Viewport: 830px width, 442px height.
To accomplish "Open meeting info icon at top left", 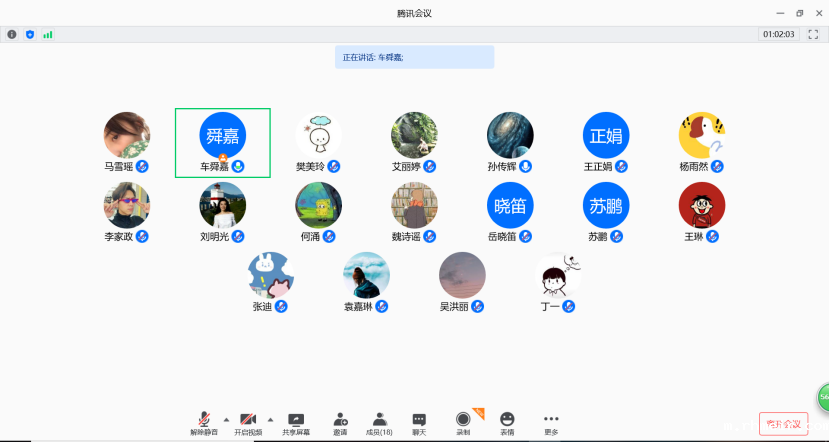I will 12,34.
